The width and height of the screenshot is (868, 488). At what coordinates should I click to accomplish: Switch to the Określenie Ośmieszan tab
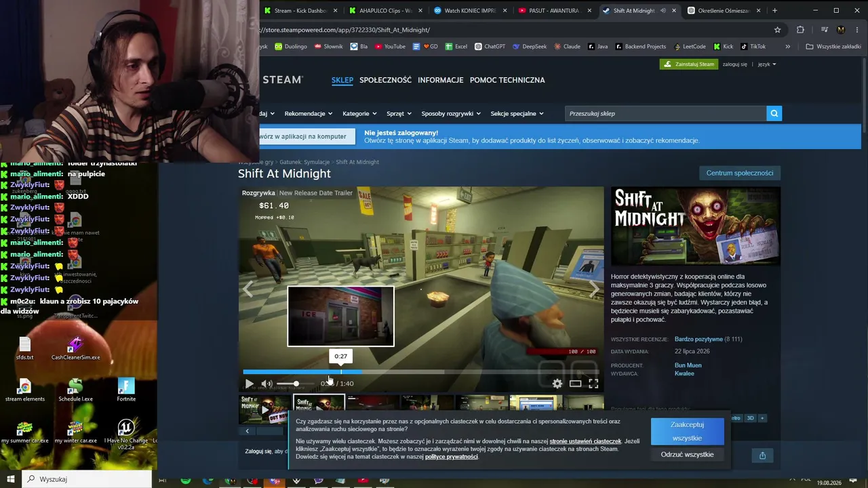(x=723, y=11)
